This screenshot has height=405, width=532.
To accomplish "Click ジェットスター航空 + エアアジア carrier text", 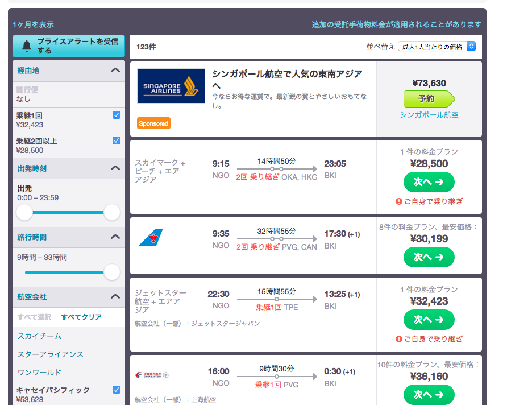I will pyautogui.click(x=160, y=301).
